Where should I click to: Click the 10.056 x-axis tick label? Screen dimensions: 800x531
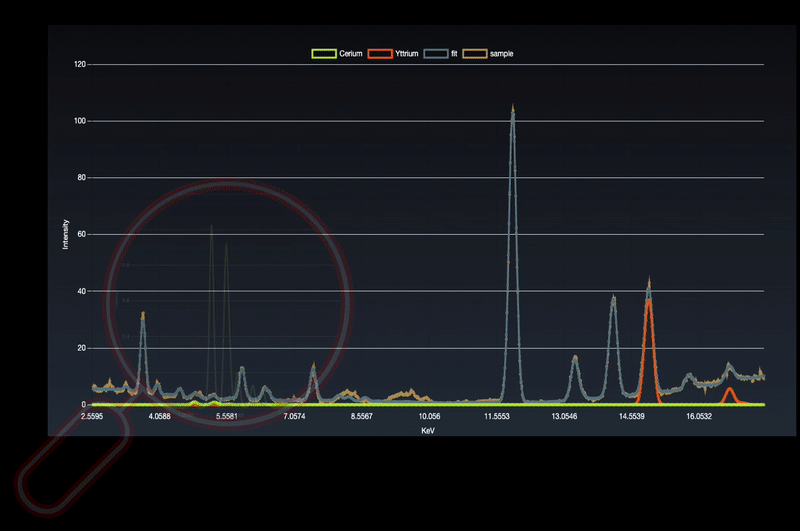point(429,416)
